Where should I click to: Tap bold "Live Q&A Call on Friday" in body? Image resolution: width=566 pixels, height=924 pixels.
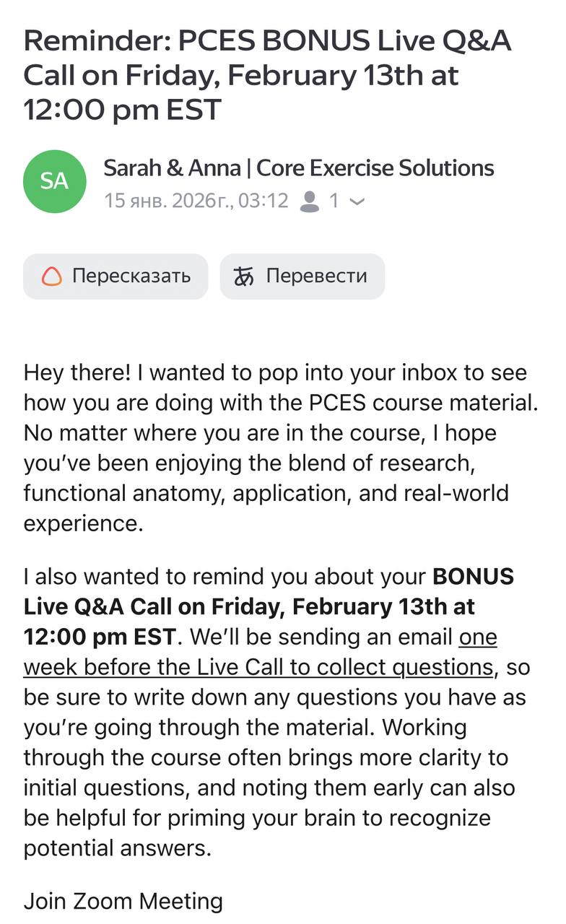(156, 606)
